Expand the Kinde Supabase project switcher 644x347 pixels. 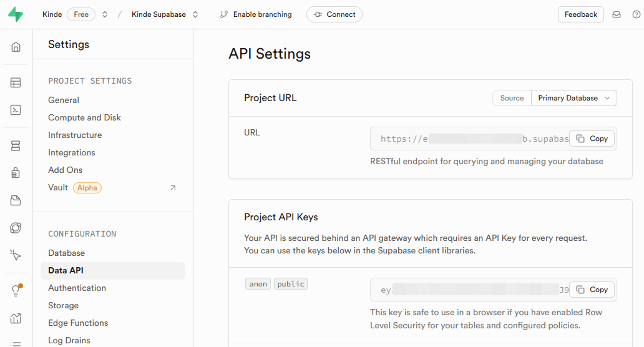tap(195, 14)
